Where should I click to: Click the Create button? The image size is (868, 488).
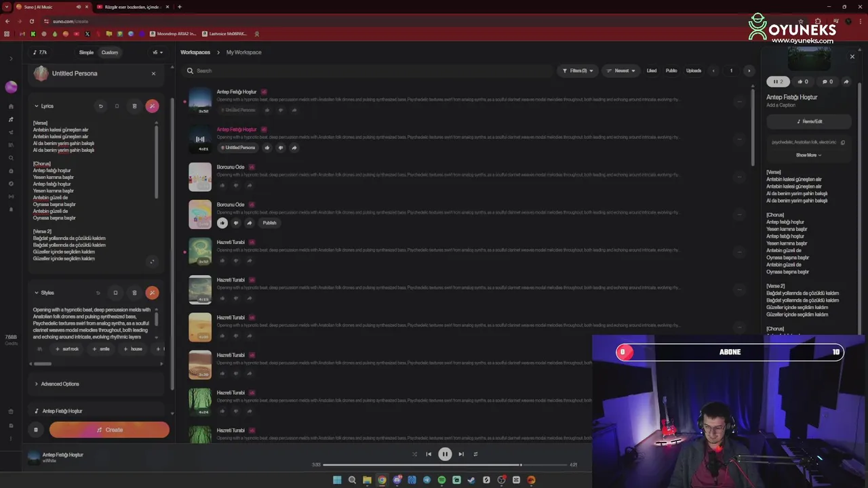click(109, 430)
